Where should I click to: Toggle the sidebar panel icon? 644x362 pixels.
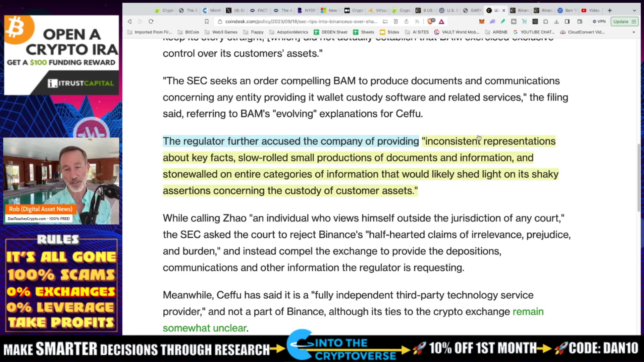tap(567, 21)
